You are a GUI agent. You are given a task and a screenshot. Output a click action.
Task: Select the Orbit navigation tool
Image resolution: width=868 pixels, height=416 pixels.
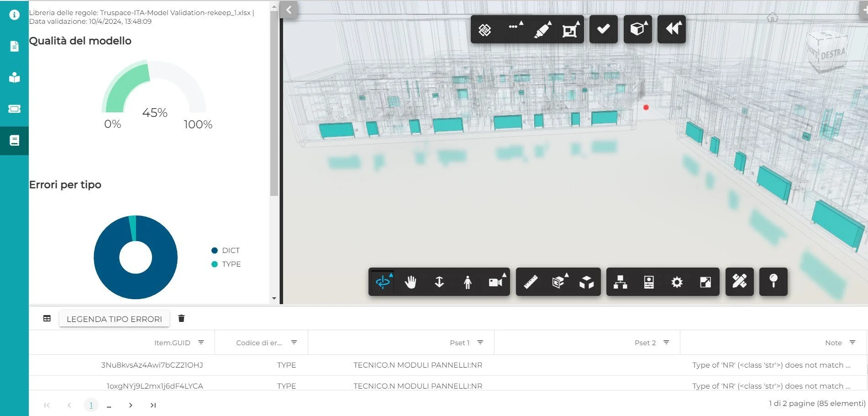(x=383, y=282)
